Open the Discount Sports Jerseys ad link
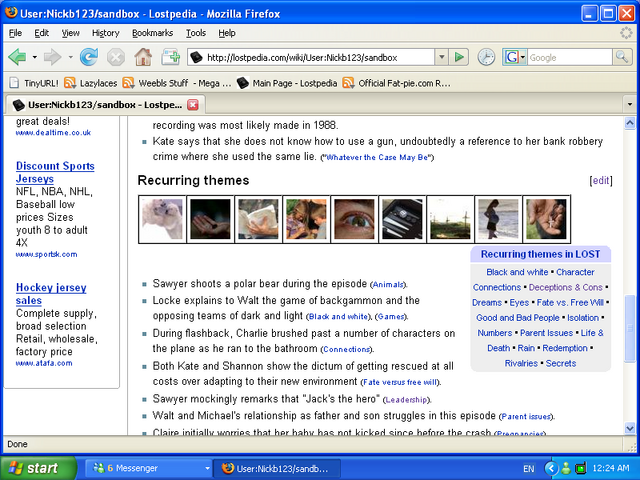Screen dimensions: 640x480 click(x=55, y=172)
